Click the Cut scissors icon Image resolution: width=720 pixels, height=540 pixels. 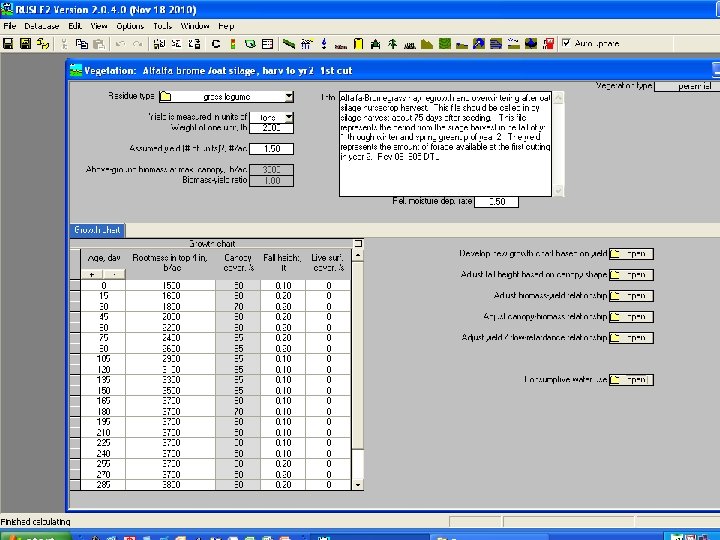64,44
